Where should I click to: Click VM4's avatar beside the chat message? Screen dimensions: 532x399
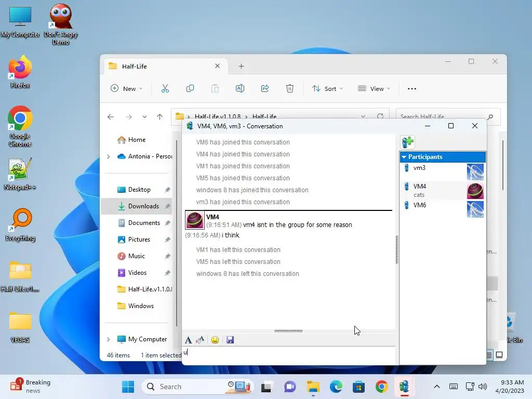pyautogui.click(x=195, y=220)
